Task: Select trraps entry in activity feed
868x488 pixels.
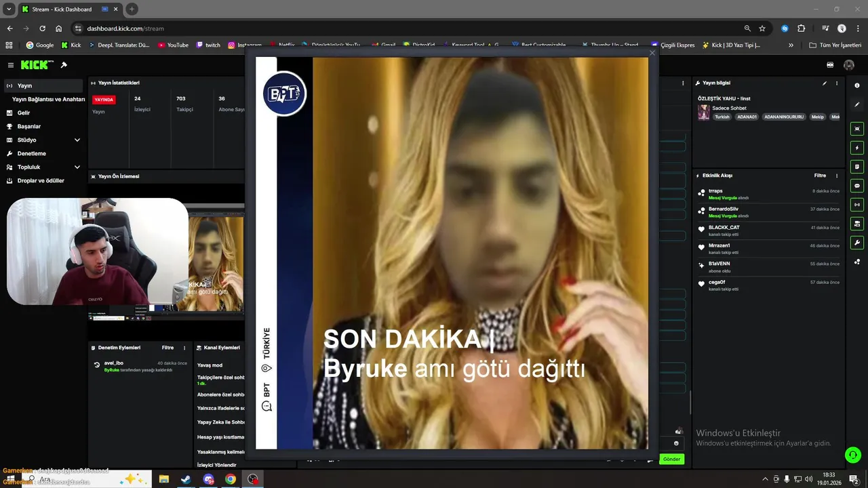Action: [x=769, y=194]
